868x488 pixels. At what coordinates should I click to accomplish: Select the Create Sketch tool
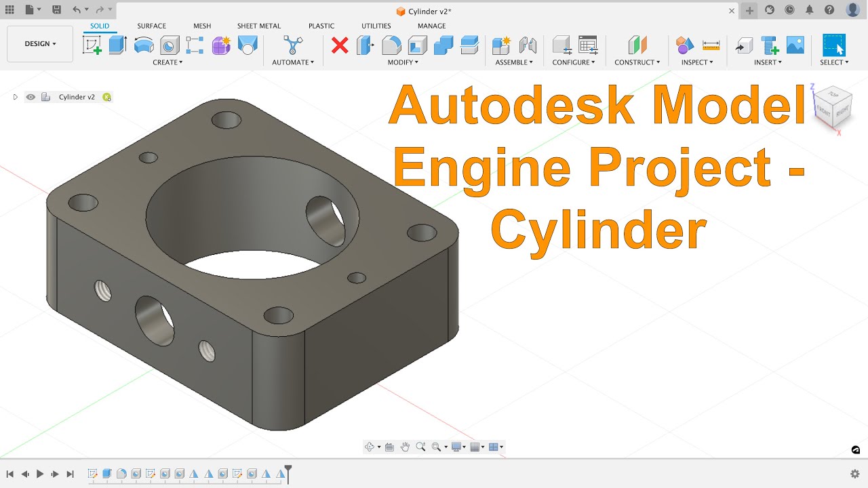pos(92,45)
